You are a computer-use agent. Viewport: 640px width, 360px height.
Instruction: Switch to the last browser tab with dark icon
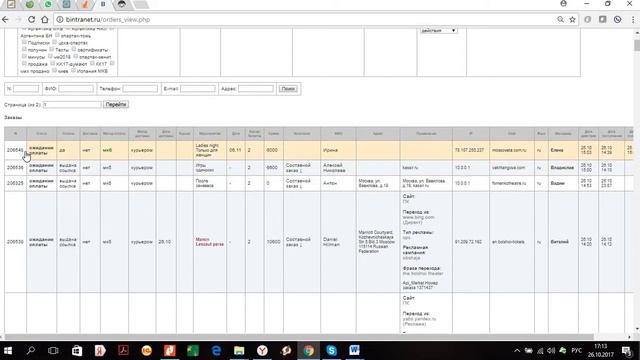121,4
